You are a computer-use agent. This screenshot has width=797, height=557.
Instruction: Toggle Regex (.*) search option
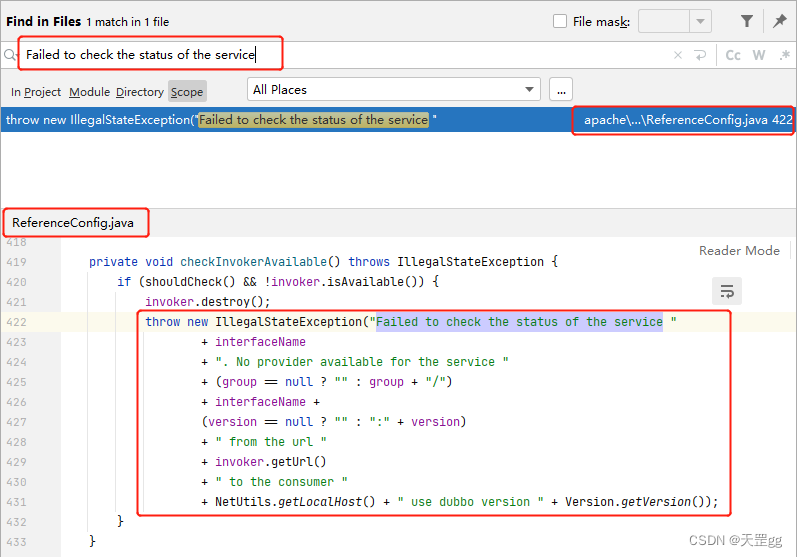(x=784, y=55)
